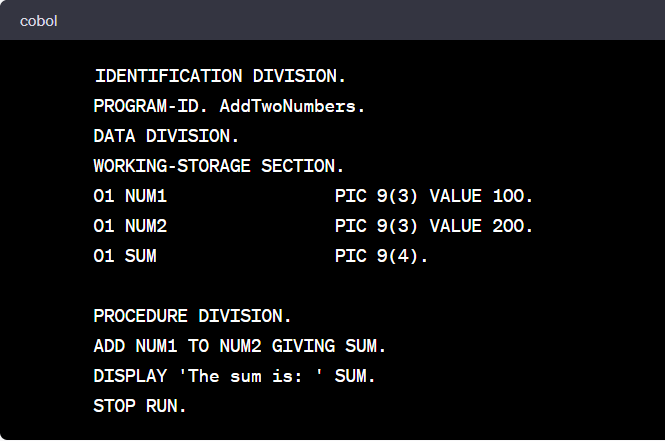The width and height of the screenshot is (665, 441).
Task: Click the blank line above PROCEDURE DIVISION
Action: point(300,286)
